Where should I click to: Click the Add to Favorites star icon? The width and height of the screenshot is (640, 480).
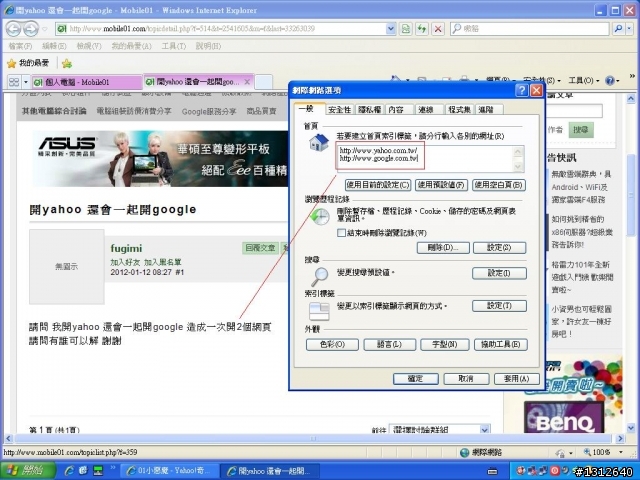point(67,63)
